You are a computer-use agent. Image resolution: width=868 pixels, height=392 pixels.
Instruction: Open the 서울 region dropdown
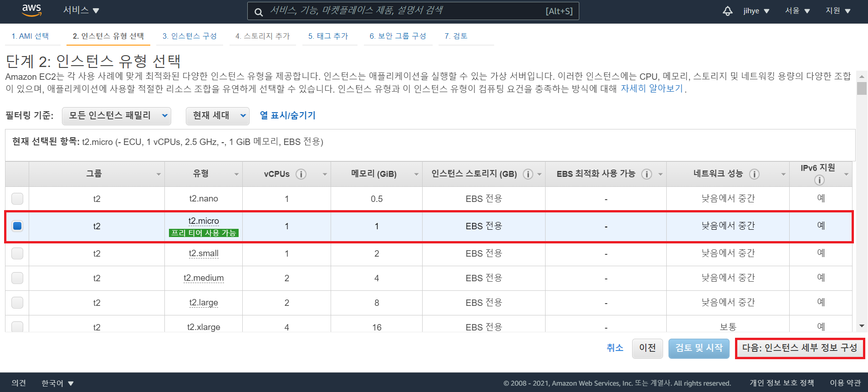click(797, 11)
